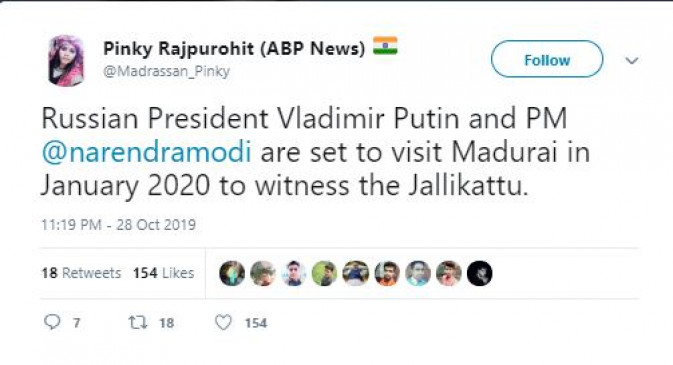Click the fourth green-background liker avatar
Image resolution: width=673 pixels, height=365 pixels.
pyautogui.click(x=324, y=273)
